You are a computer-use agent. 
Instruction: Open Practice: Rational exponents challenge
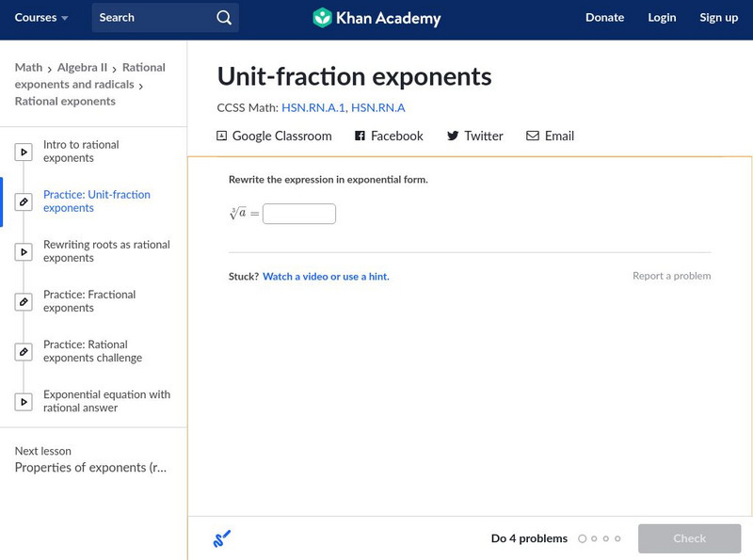point(92,351)
